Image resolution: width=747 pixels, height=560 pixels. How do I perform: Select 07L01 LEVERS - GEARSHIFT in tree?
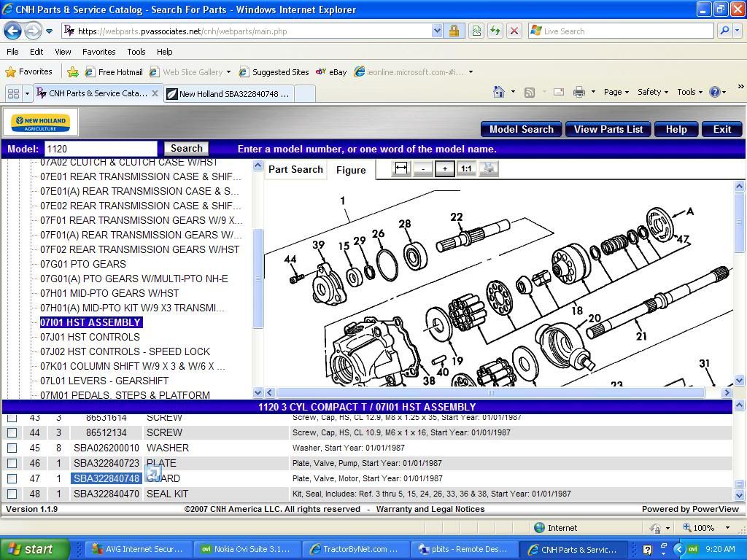click(104, 381)
